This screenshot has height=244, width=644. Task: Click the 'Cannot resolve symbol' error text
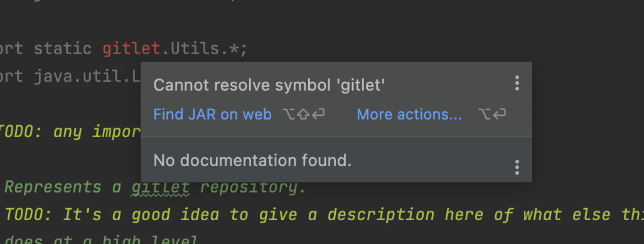tap(269, 85)
